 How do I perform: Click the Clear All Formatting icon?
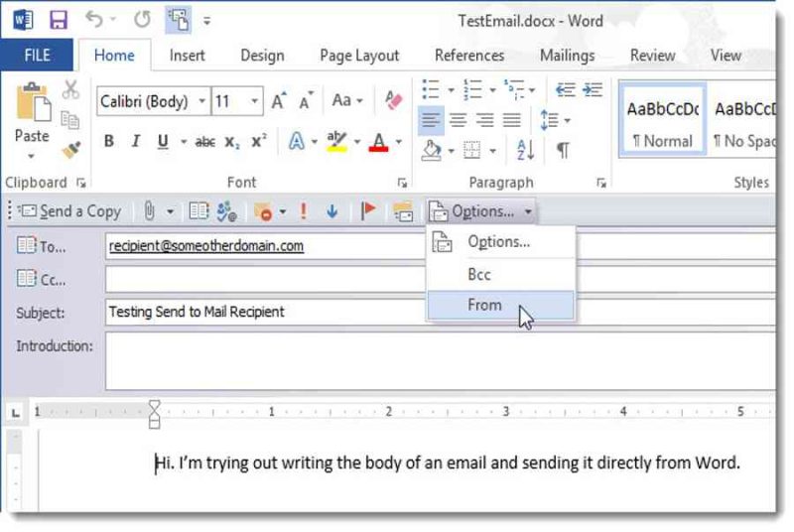tap(393, 99)
